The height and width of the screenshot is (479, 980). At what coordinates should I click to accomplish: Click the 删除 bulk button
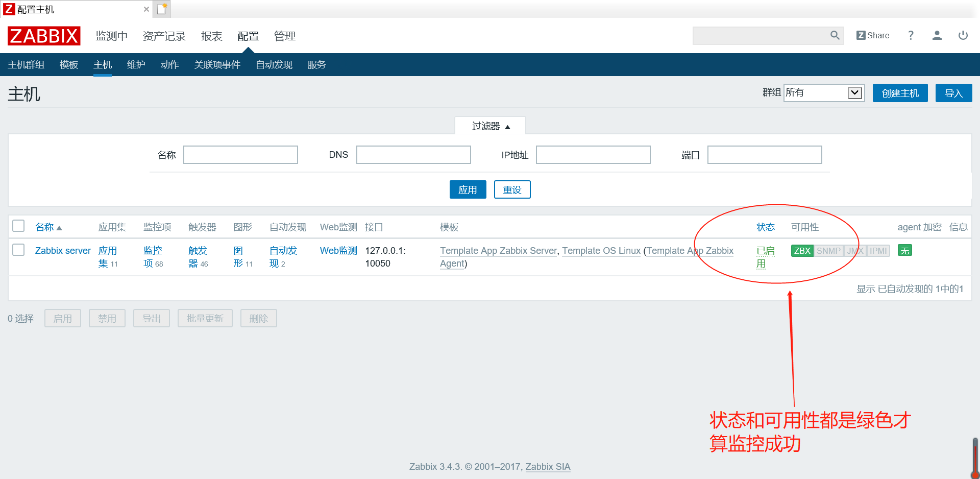[259, 318]
